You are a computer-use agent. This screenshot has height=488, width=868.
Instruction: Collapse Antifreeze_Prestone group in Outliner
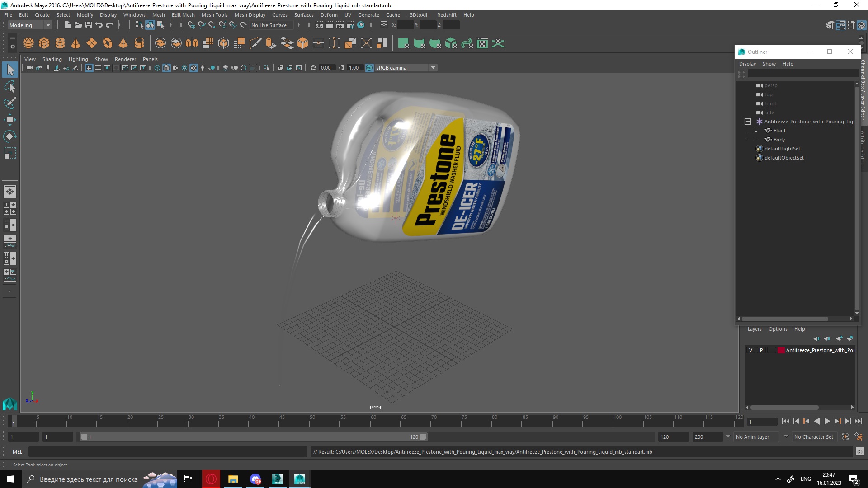coord(748,122)
